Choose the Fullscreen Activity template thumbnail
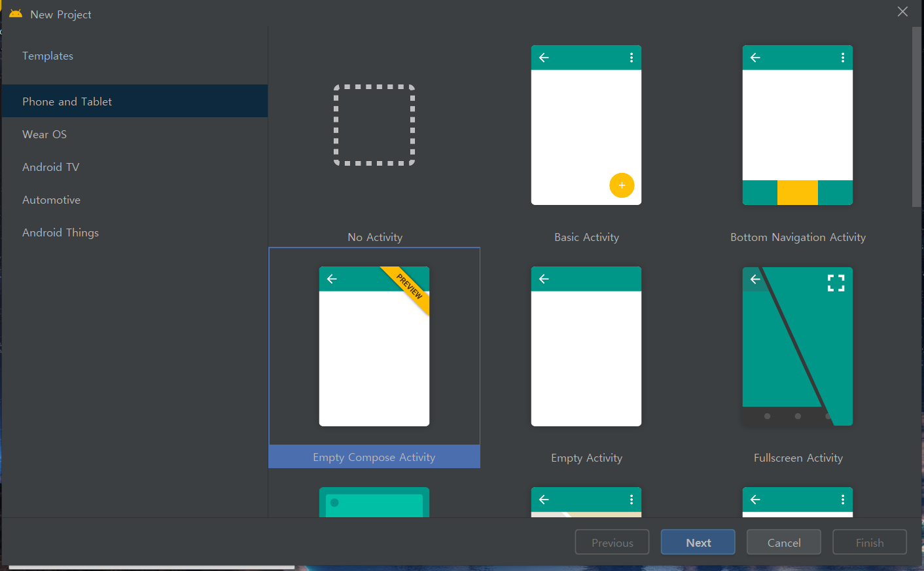924x571 pixels. pos(798,346)
